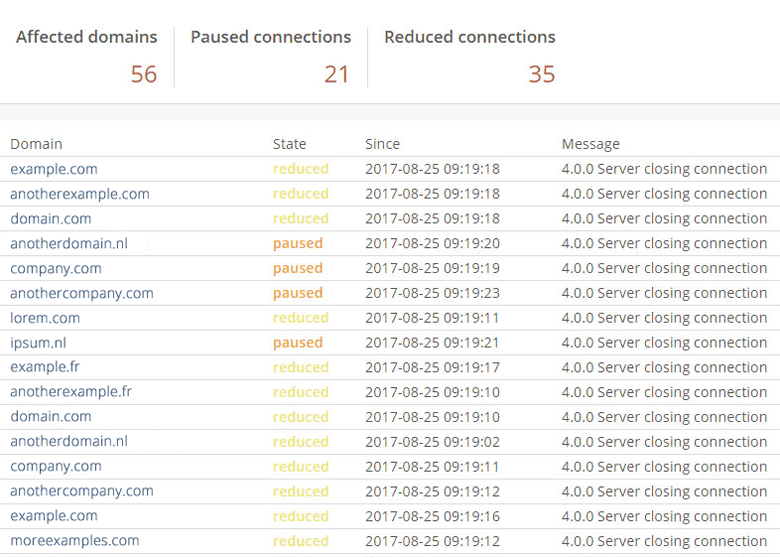
Task: Select the Paused connections summary
Action: pos(270,37)
